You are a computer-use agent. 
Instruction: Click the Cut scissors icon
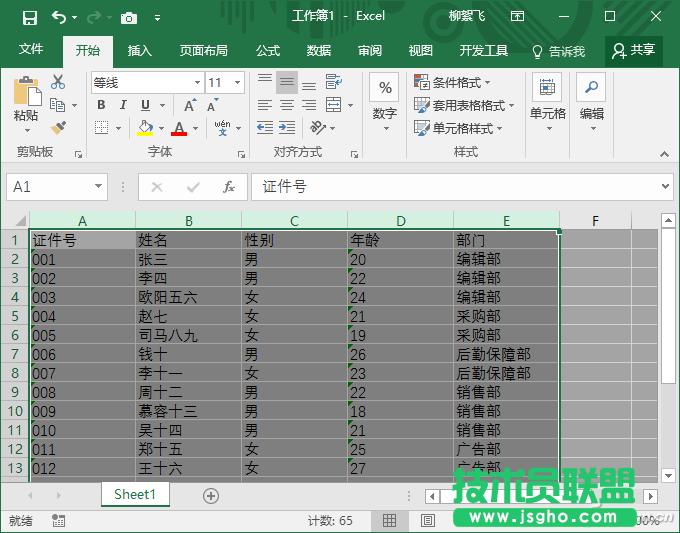tap(58, 82)
